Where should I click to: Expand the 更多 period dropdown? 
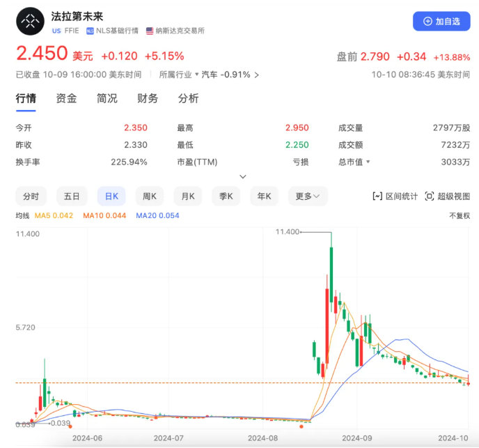pyautogui.click(x=308, y=196)
